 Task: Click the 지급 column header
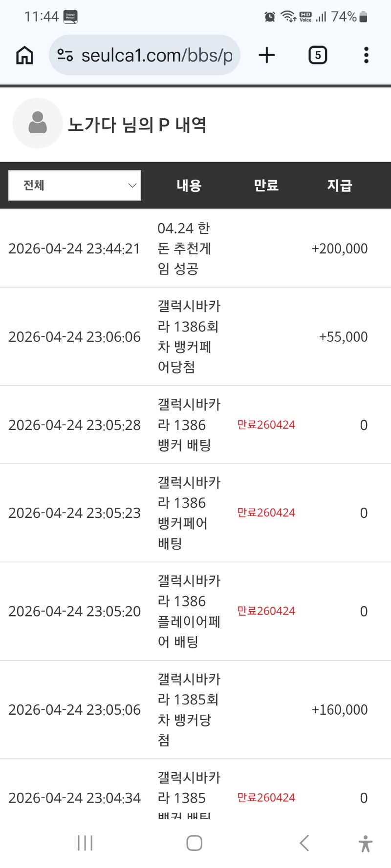340,186
